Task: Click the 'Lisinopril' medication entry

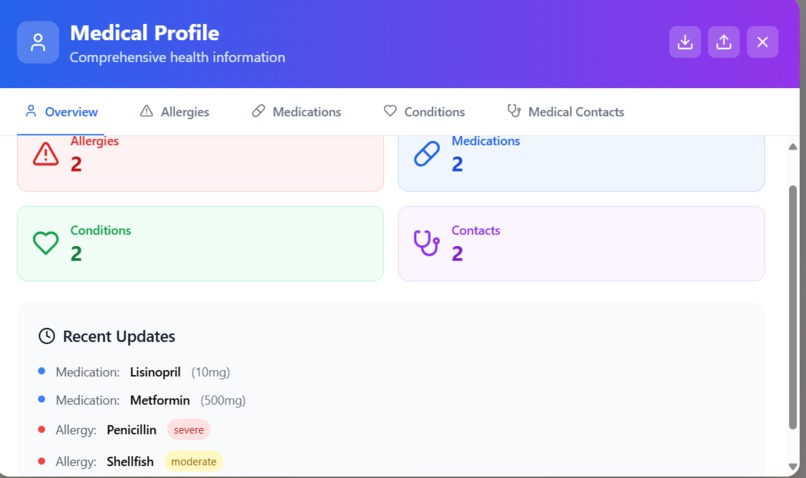Action: (155, 372)
